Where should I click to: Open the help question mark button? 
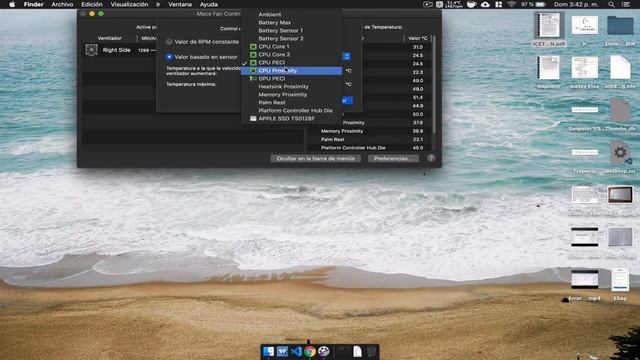point(431,158)
